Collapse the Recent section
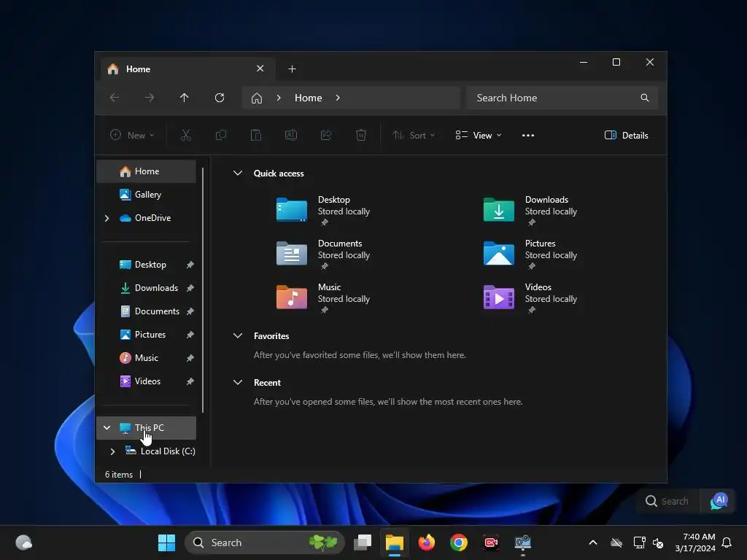Image resolution: width=747 pixels, height=560 pixels. coord(238,382)
